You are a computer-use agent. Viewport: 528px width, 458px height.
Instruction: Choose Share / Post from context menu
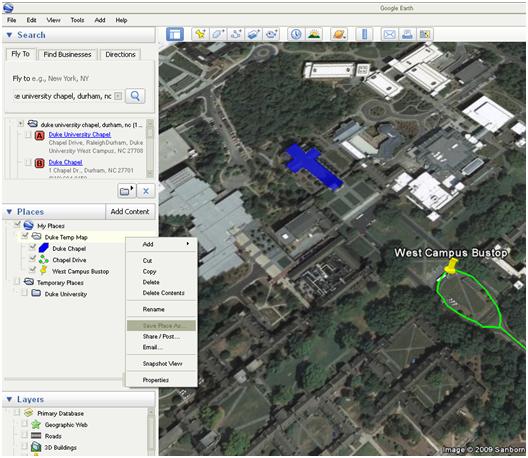(x=161, y=336)
